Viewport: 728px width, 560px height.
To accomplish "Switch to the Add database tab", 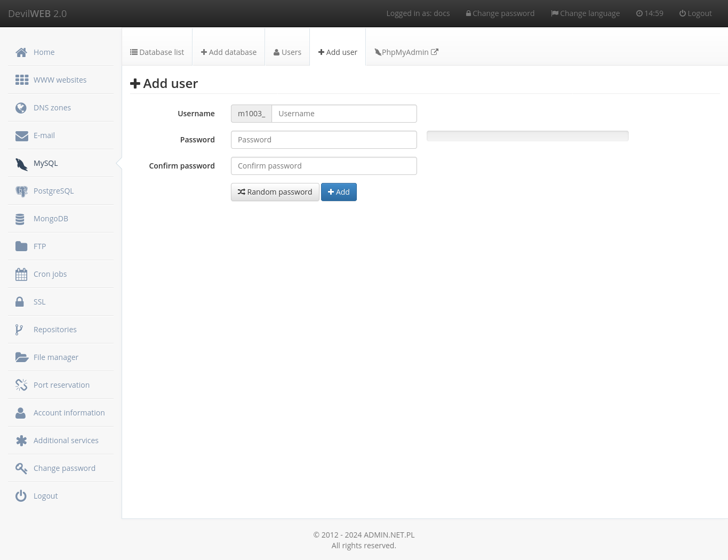I will pos(228,52).
